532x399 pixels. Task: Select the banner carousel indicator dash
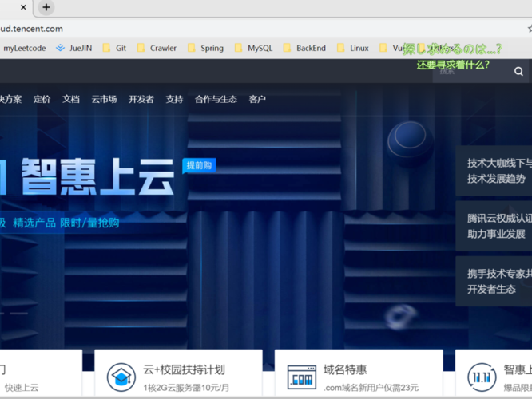click(x=19, y=314)
